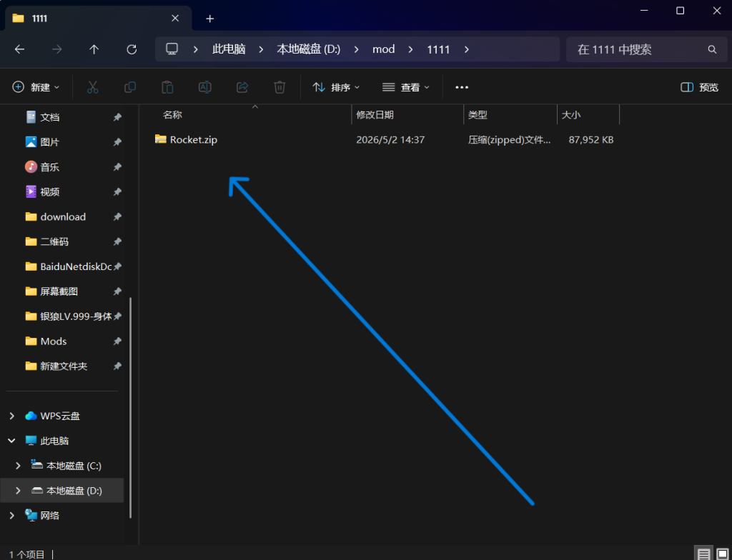Close the 1111 tab

coord(175,18)
